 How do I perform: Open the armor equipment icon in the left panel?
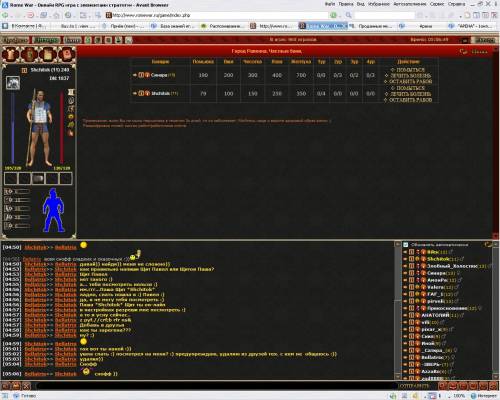point(11,55)
